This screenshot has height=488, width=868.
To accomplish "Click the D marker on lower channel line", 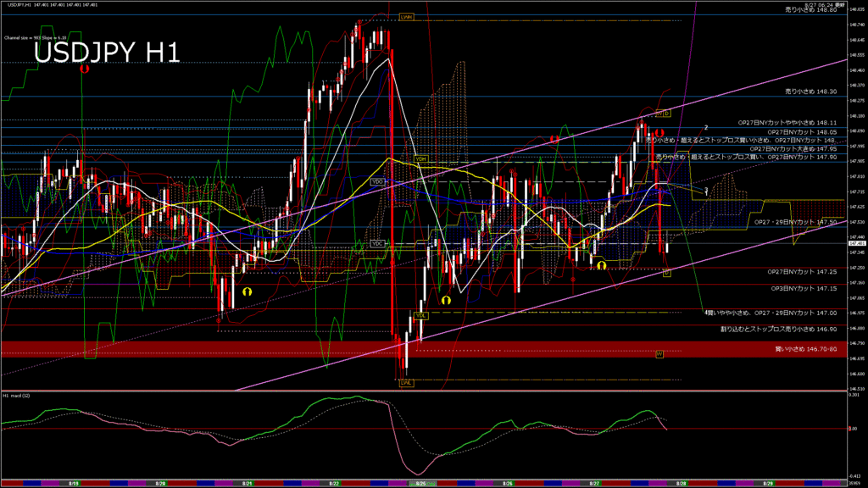I will pos(666,273).
